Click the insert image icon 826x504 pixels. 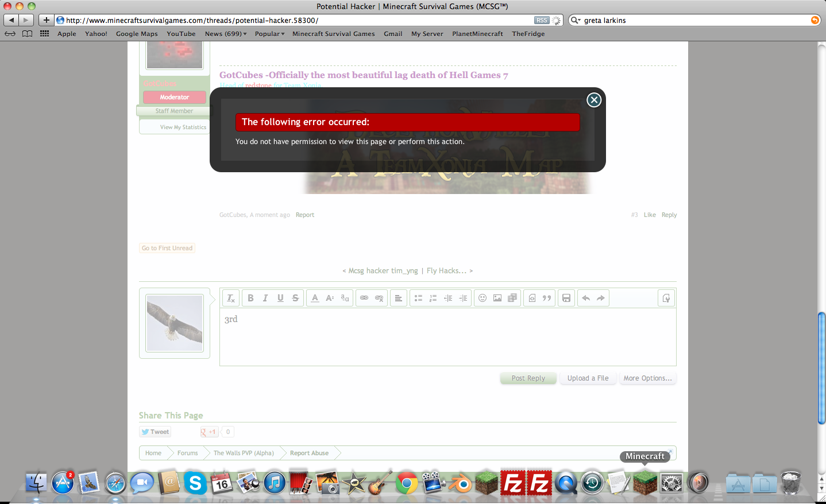tap(497, 298)
